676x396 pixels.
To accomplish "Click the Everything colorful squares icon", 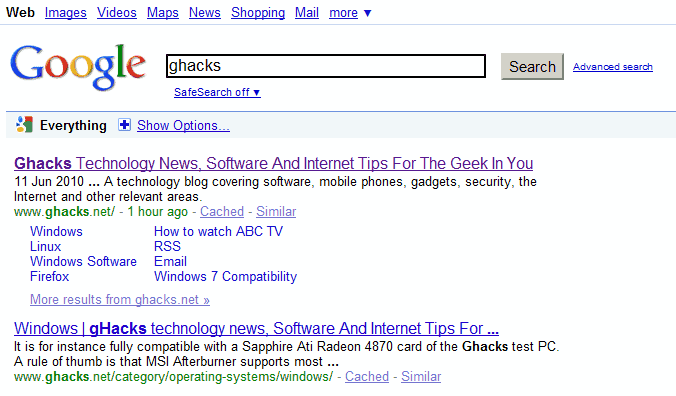I will pos(24,125).
